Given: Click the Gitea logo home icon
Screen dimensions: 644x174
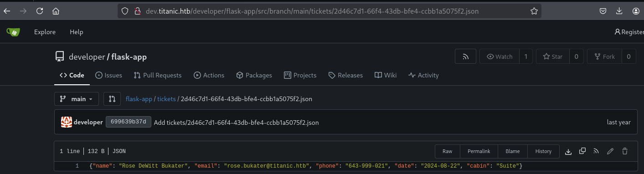Looking at the screenshot, I should point(13,32).
